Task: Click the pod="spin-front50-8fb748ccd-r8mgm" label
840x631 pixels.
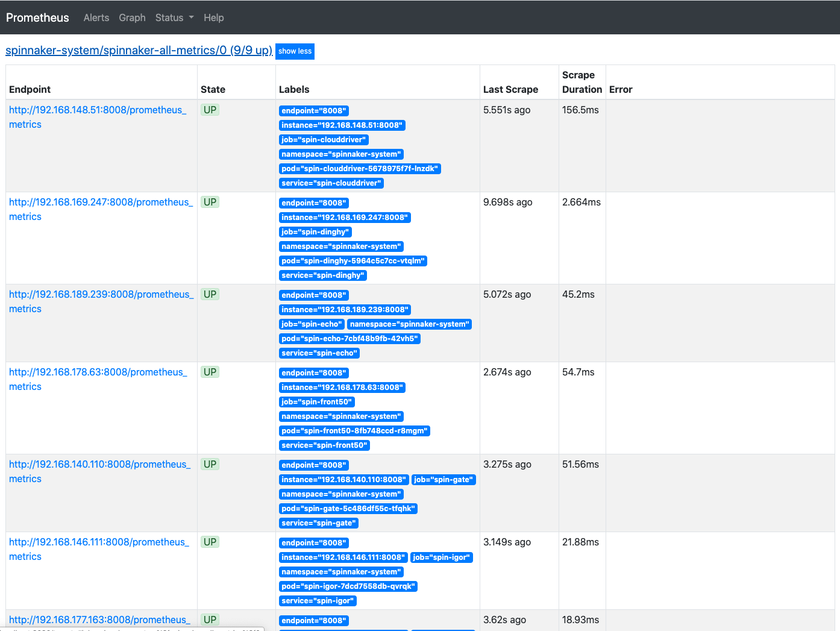Action: [354, 431]
